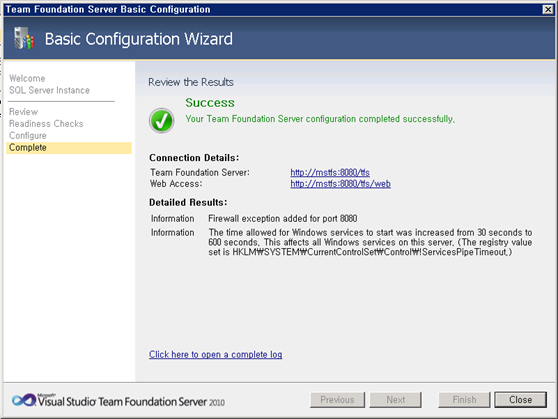The image size is (558, 419).
Task: Click the window title bar text
Action: [108, 9]
